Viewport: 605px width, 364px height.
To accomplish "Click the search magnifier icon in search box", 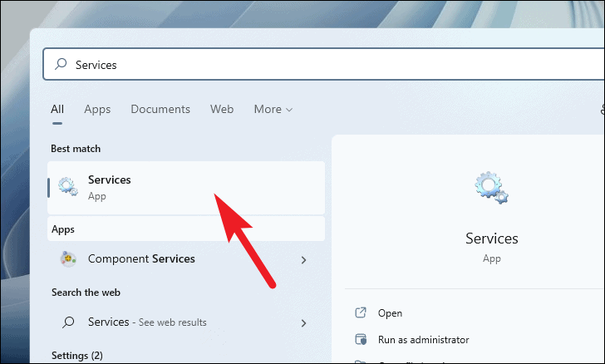I will pyautogui.click(x=61, y=64).
